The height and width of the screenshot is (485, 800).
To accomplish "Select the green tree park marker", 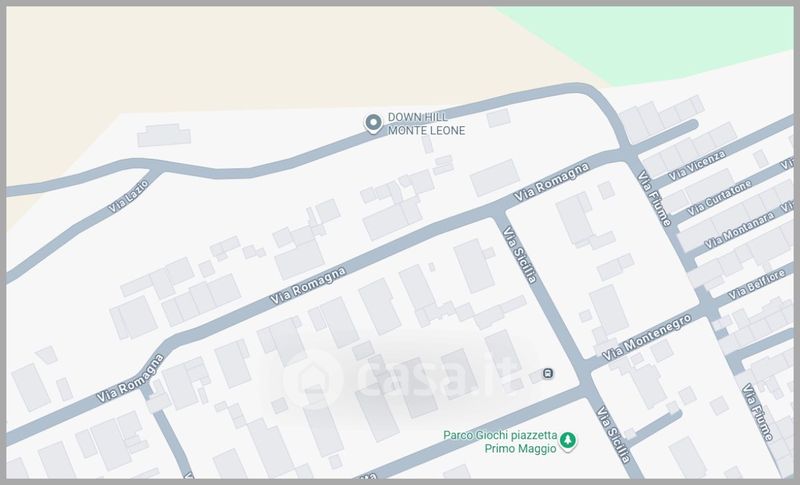I will click(568, 438).
